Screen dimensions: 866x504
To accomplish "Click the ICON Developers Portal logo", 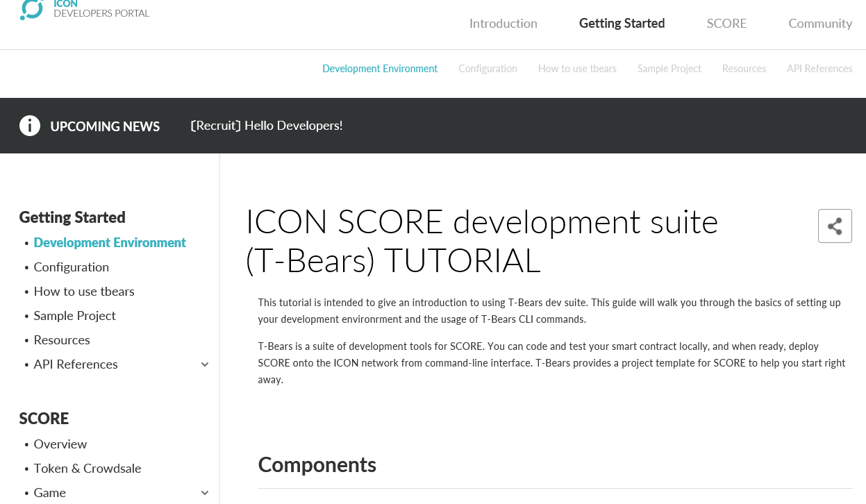I will point(85,9).
